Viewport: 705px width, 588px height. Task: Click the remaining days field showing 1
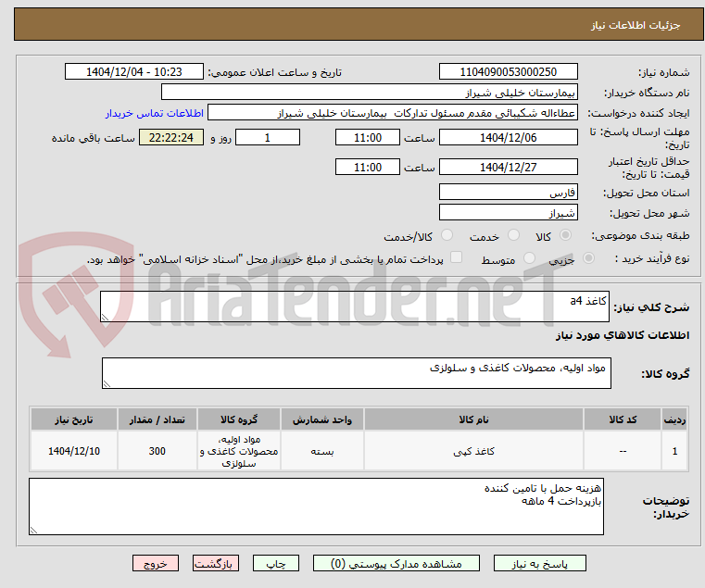tap(268, 138)
